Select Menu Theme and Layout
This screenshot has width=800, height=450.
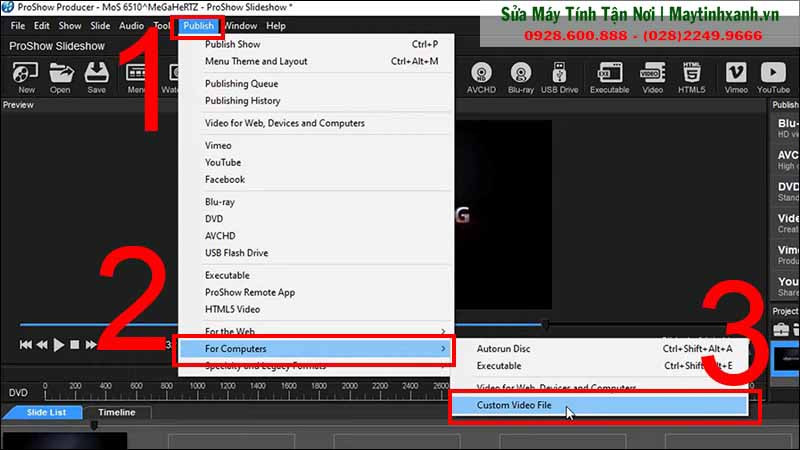point(316,61)
